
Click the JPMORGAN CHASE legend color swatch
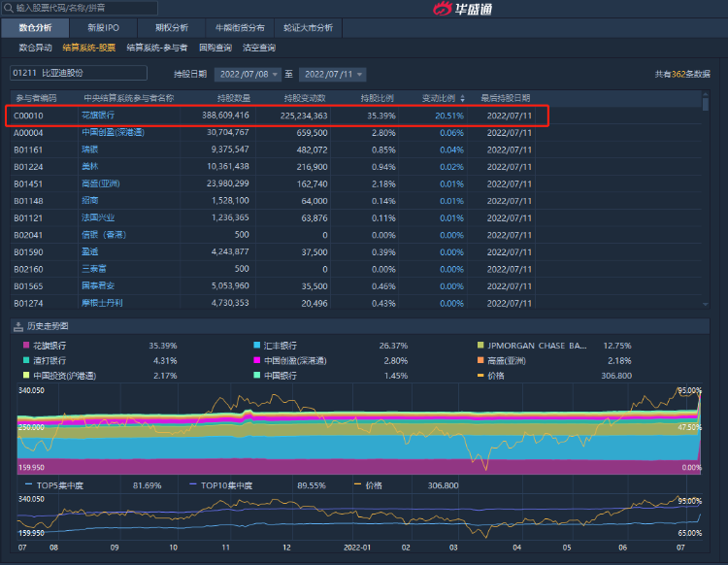coord(481,345)
